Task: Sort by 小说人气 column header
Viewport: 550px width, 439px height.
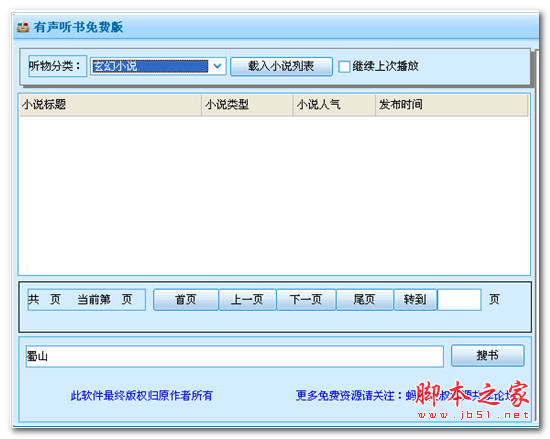Action: pos(334,104)
